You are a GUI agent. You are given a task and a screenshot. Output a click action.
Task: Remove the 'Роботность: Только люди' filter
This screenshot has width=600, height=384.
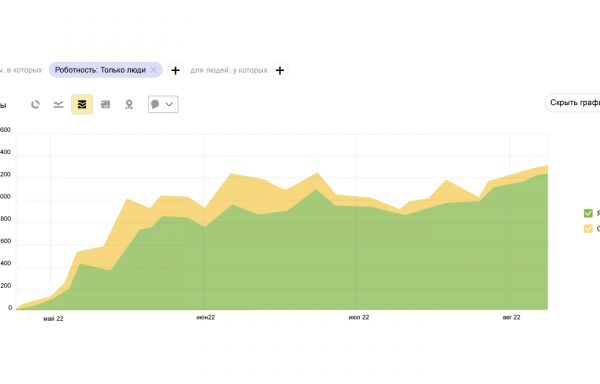click(x=153, y=70)
